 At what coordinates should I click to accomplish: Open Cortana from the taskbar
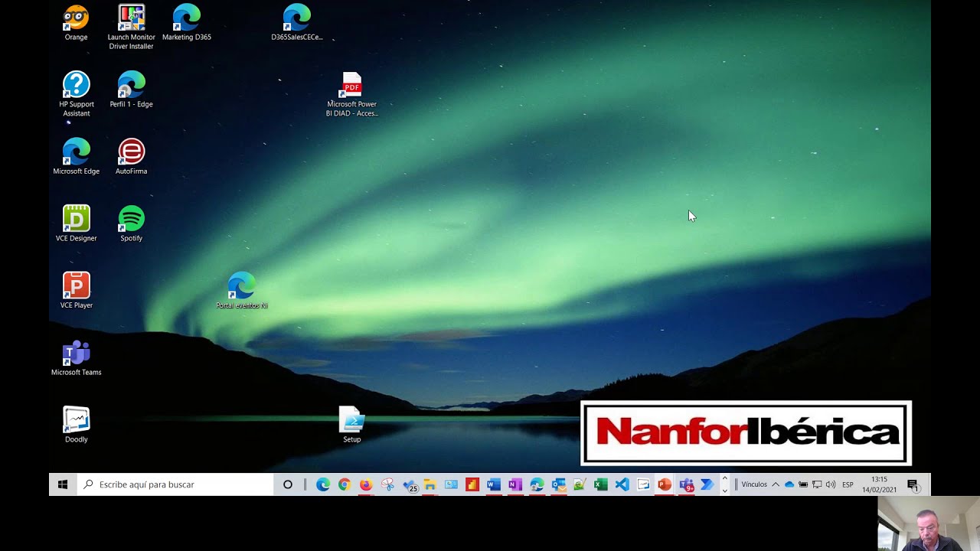(x=288, y=484)
